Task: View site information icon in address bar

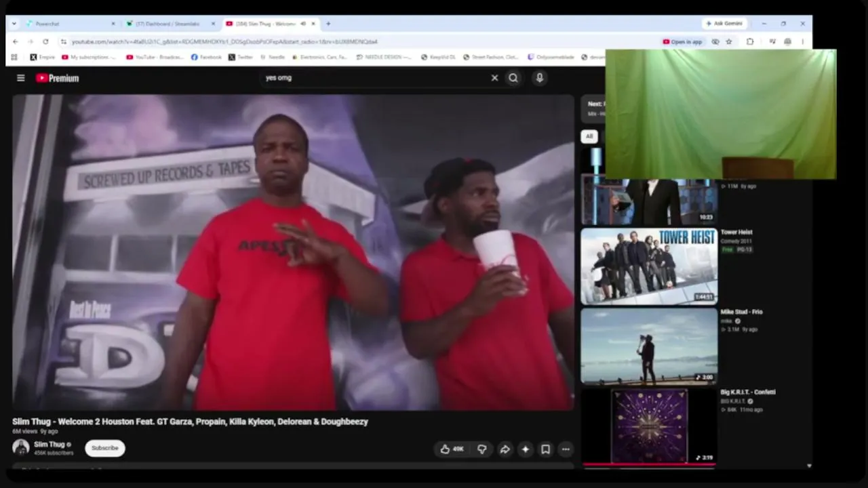Action: pyautogui.click(x=63, y=41)
